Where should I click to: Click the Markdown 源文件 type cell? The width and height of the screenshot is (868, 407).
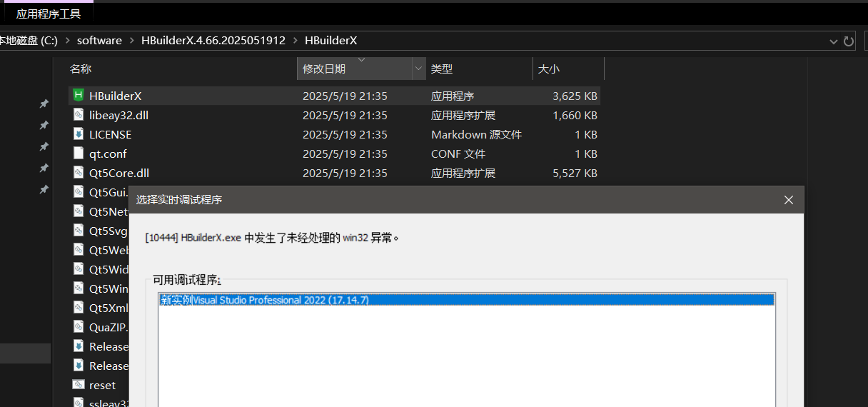point(476,134)
